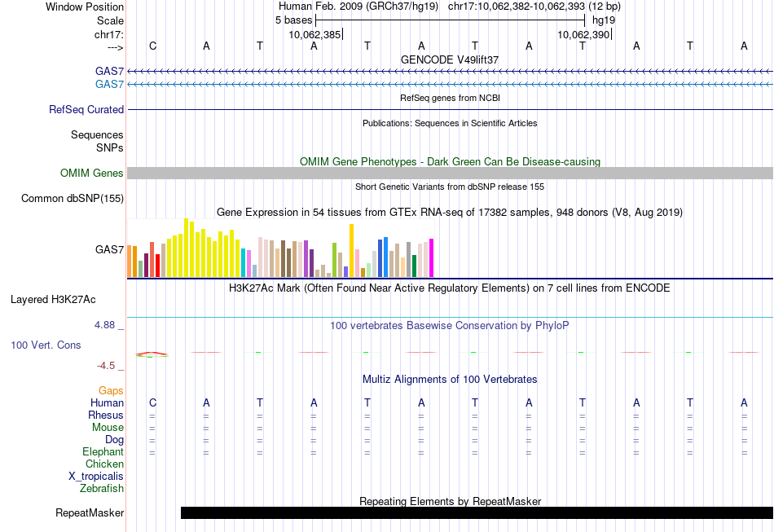Click the Human Feb. 2009 (GRCh37/hg19) assembly text
The image size is (774, 532).
(358, 7)
